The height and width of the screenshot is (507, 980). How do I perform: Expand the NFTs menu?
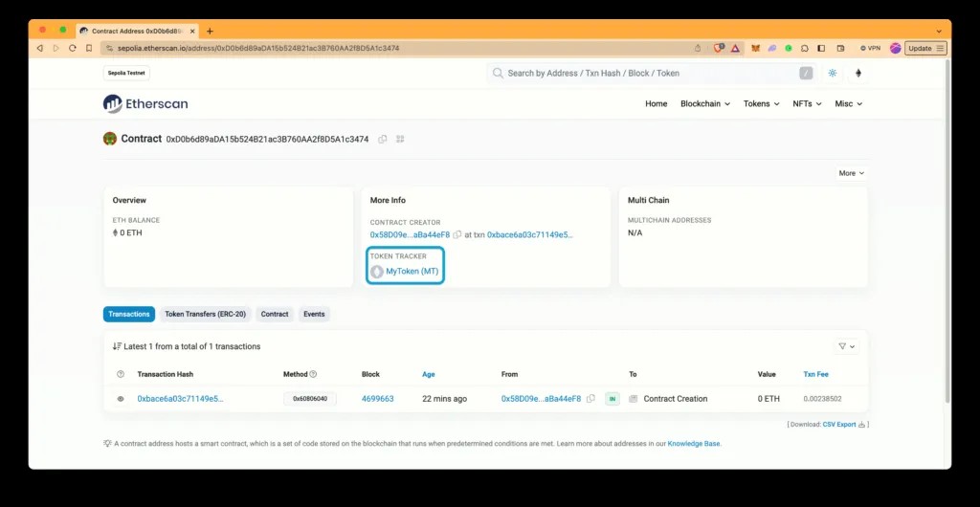click(807, 103)
